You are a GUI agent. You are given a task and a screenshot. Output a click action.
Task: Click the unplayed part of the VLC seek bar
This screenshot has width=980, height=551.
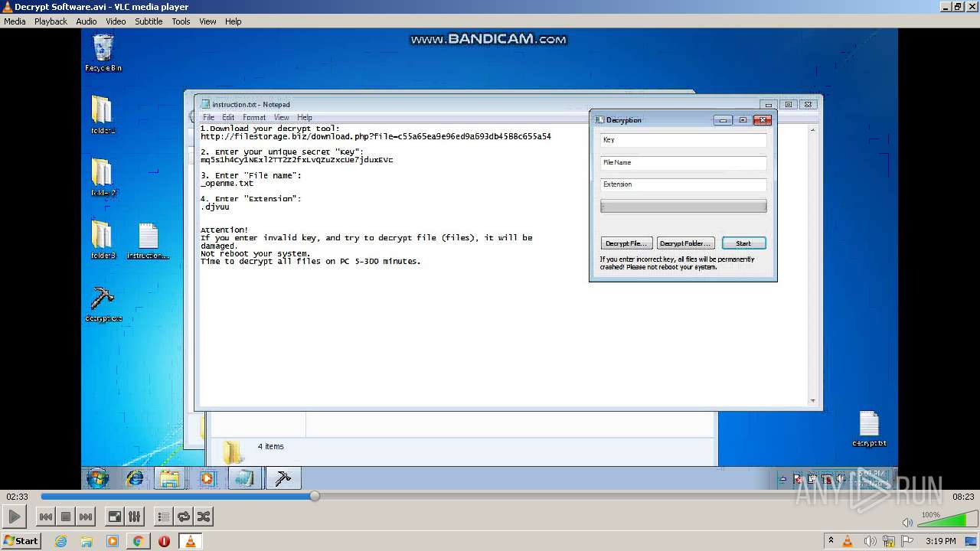click(x=632, y=496)
